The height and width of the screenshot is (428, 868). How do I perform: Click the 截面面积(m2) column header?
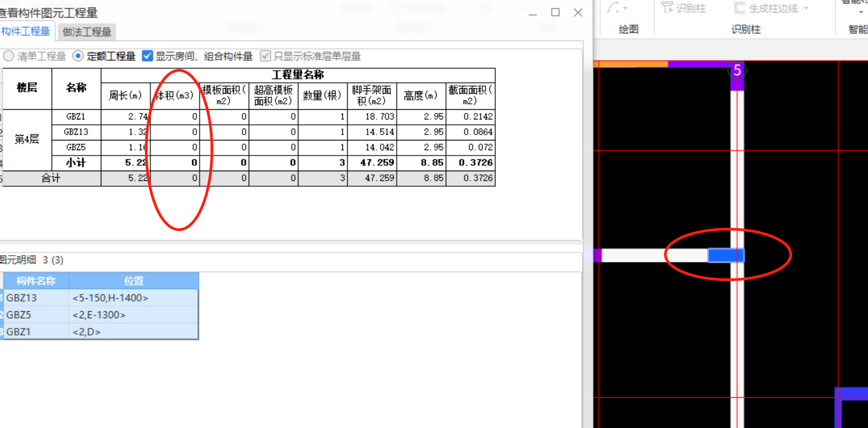[x=471, y=96]
